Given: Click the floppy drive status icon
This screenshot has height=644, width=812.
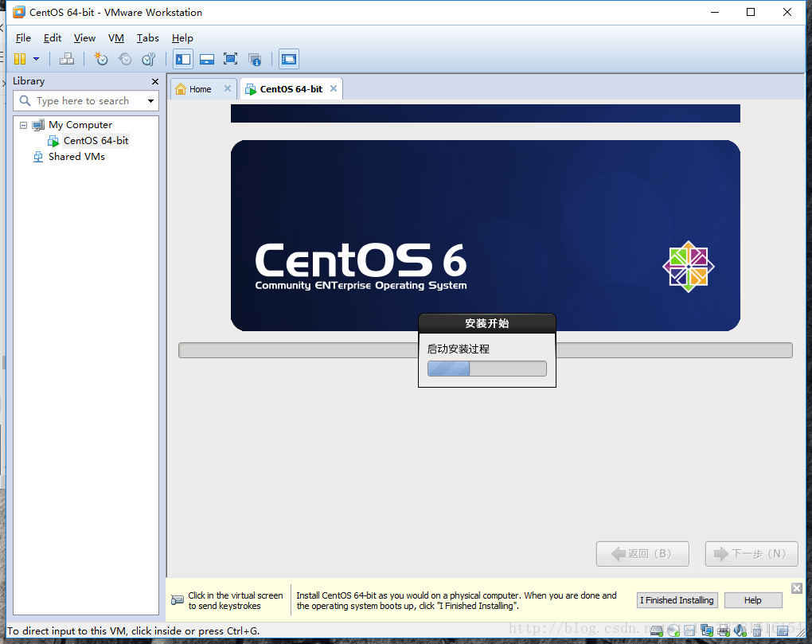Looking at the screenshot, I should (689, 630).
